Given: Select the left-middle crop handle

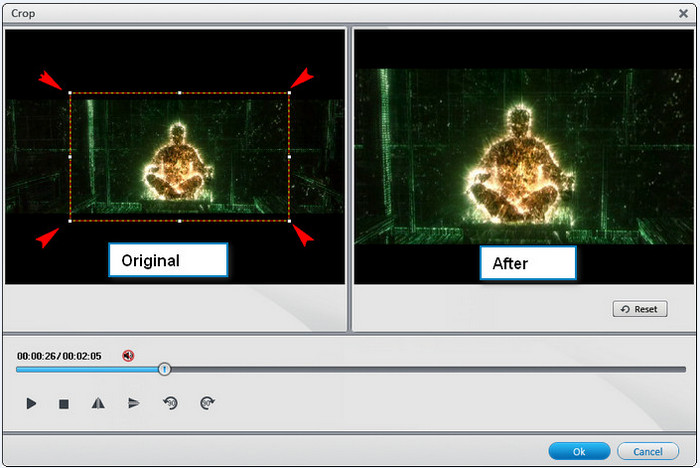Looking at the screenshot, I should 70,157.
